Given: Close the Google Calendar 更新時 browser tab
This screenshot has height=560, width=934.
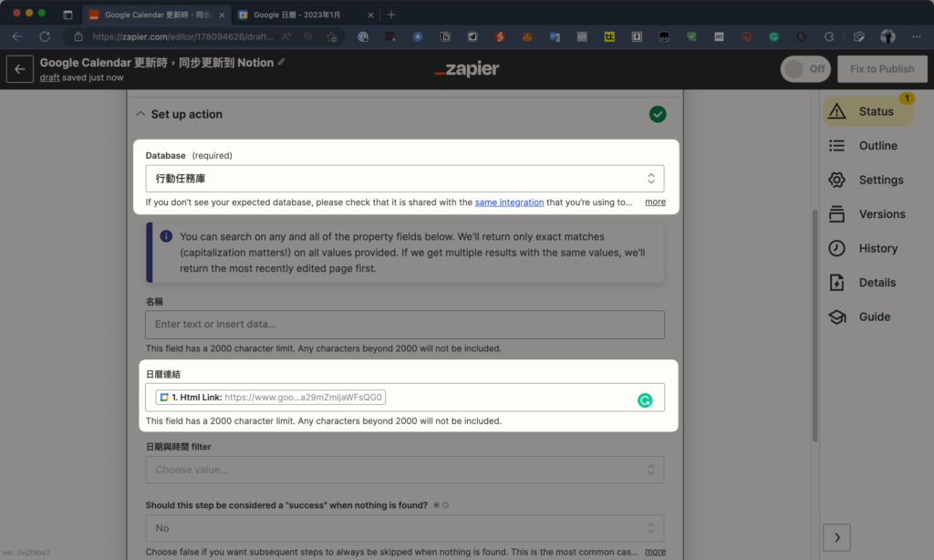Looking at the screenshot, I should 222,15.
